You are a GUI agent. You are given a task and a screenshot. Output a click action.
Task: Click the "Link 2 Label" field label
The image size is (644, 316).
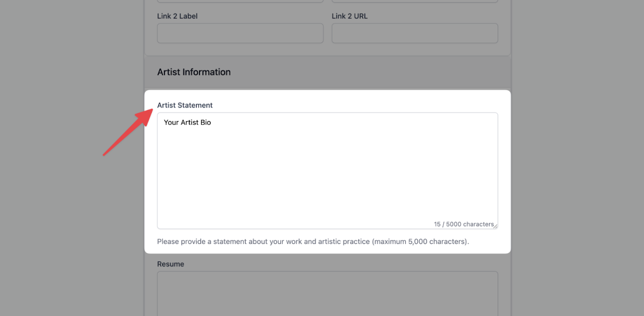pyautogui.click(x=177, y=16)
